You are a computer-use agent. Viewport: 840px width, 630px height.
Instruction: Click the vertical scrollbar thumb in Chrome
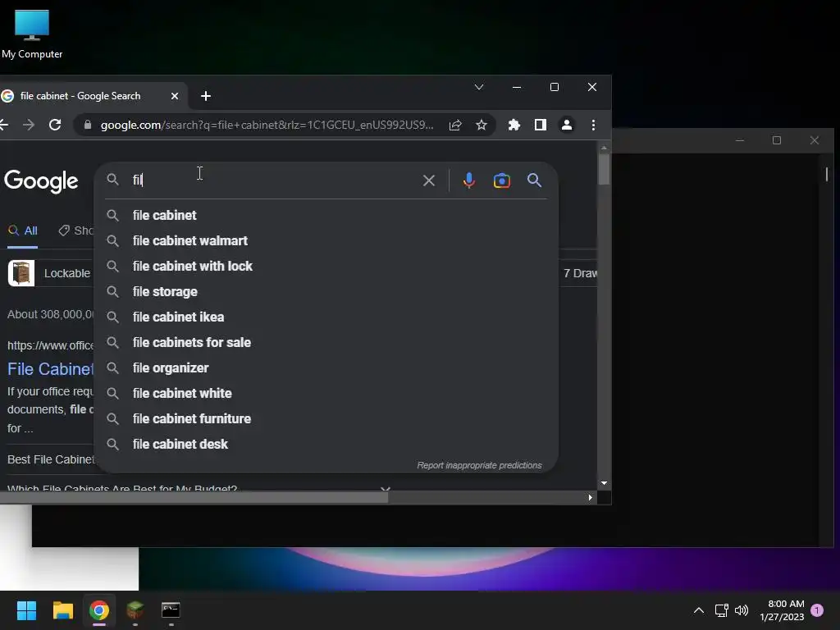604,168
